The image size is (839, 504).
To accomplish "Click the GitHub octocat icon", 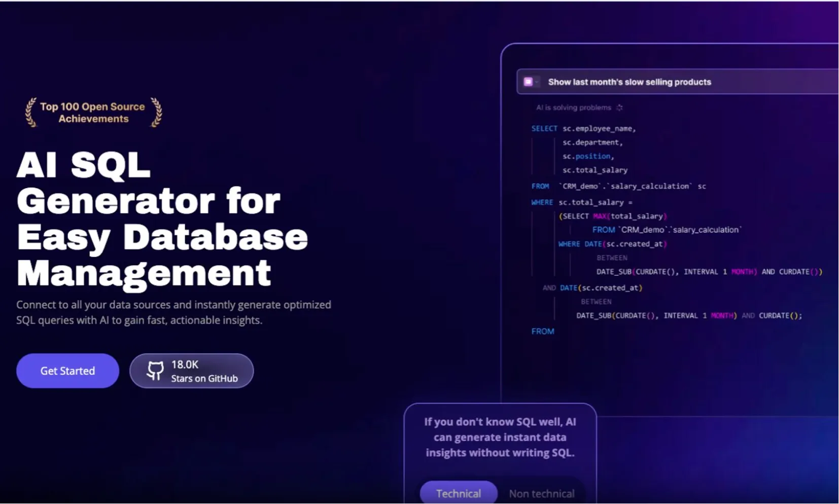I will [x=155, y=371].
